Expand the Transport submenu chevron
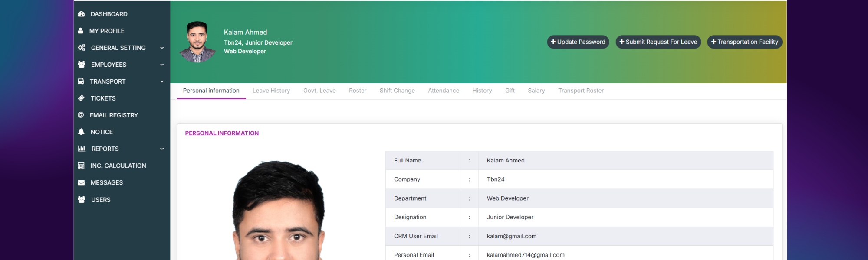Screen dimensions: 868x260 (162, 81)
